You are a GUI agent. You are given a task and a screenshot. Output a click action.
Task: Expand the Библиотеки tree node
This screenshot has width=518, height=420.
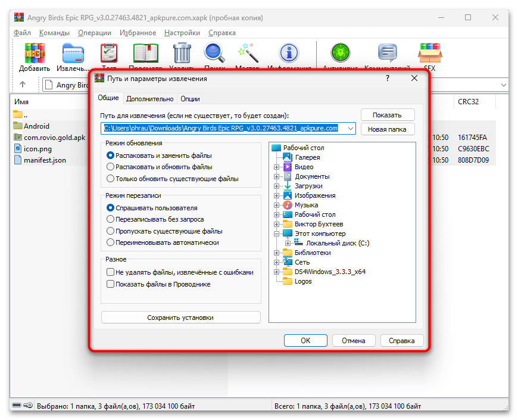coord(276,253)
